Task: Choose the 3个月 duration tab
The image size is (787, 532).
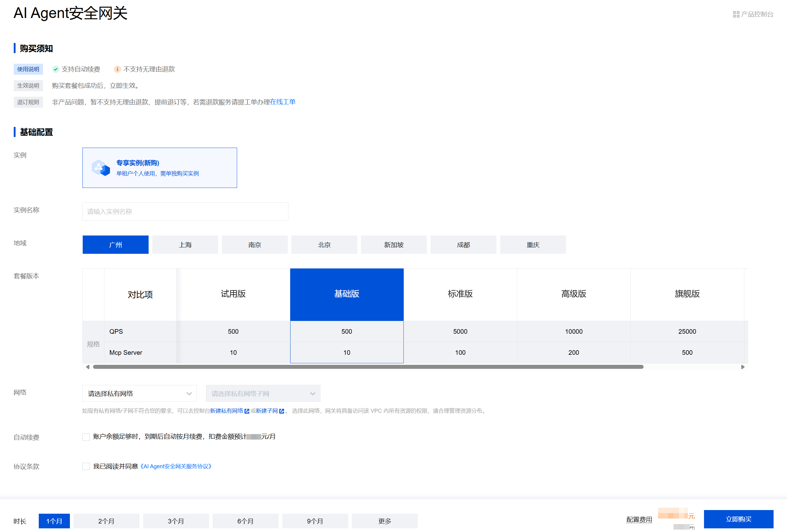Action: (x=176, y=521)
